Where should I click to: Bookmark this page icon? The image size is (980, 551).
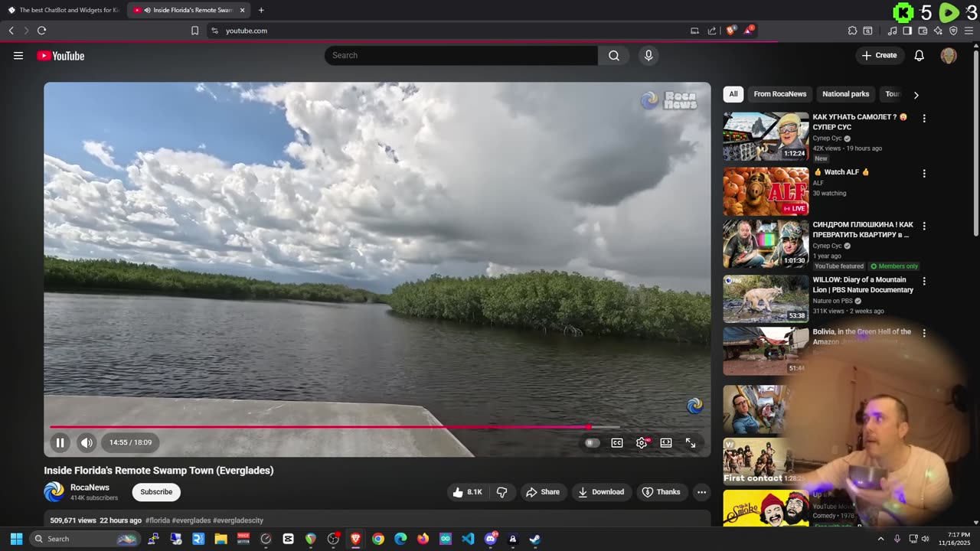pyautogui.click(x=194, y=31)
